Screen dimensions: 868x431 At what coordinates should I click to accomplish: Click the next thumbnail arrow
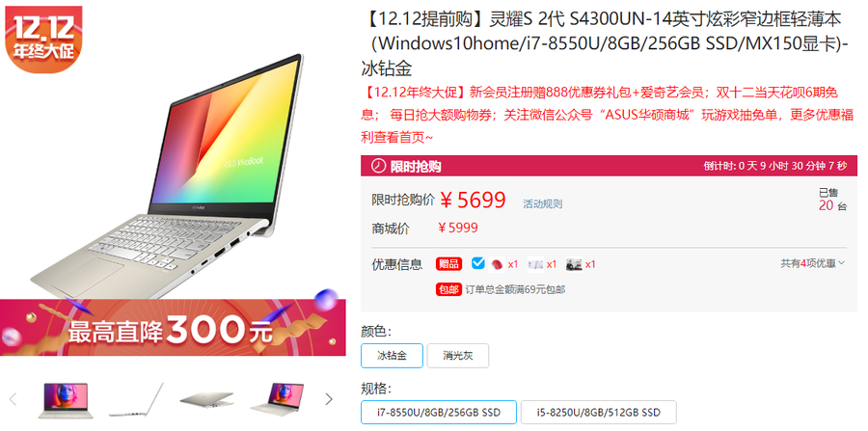coord(329,398)
